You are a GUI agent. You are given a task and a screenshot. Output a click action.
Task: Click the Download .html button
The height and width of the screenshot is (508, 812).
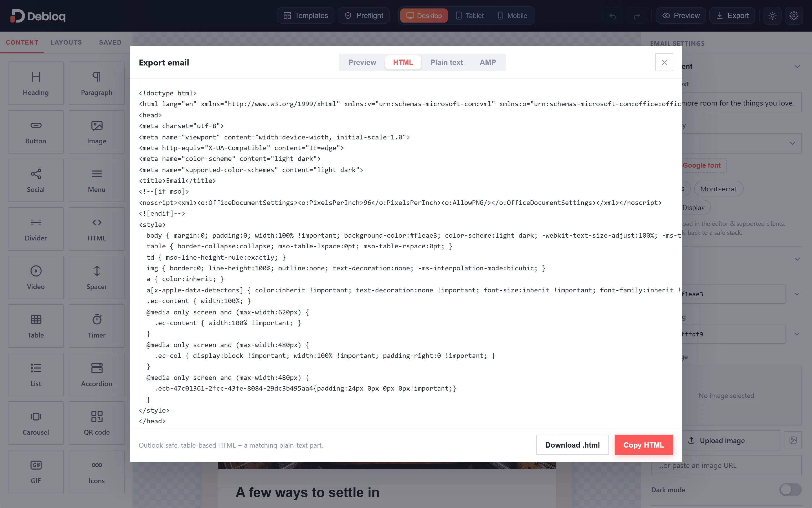point(572,445)
